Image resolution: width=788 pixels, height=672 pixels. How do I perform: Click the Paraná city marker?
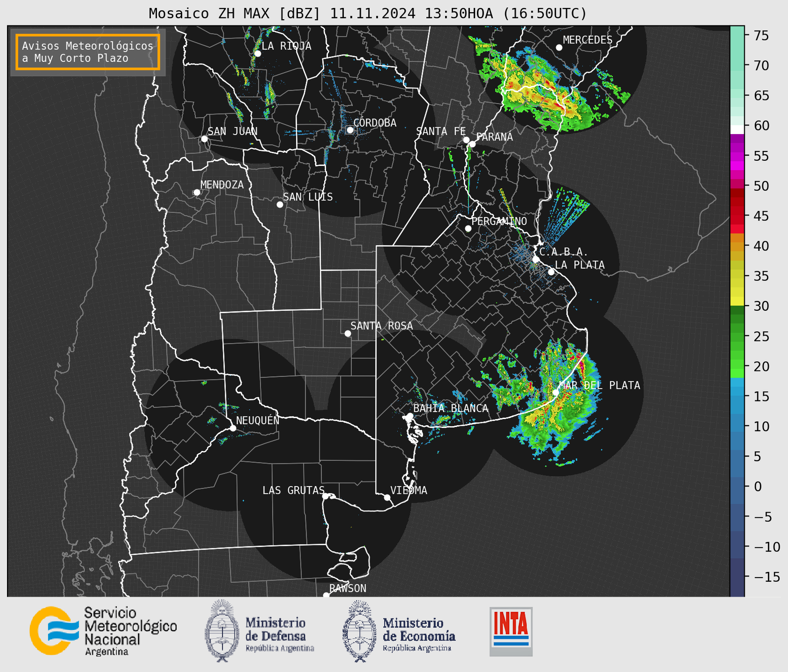(x=472, y=144)
